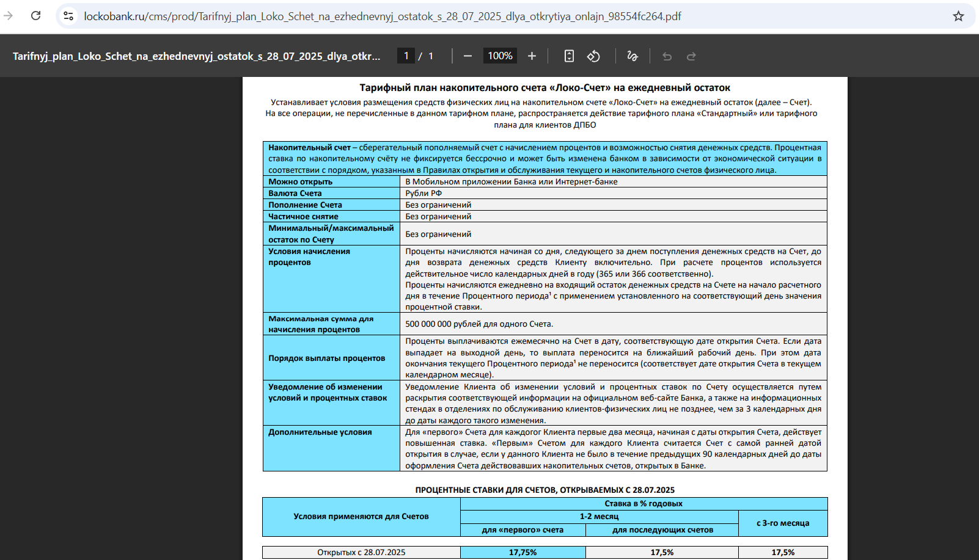The image size is (979, 560).
Task: Click 'Условия применяются для Счетов' header
Action: tap(361, 517)
